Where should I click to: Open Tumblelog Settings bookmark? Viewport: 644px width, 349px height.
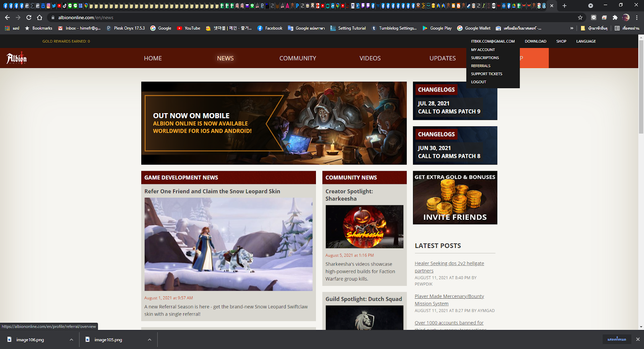tap(394, 28)
